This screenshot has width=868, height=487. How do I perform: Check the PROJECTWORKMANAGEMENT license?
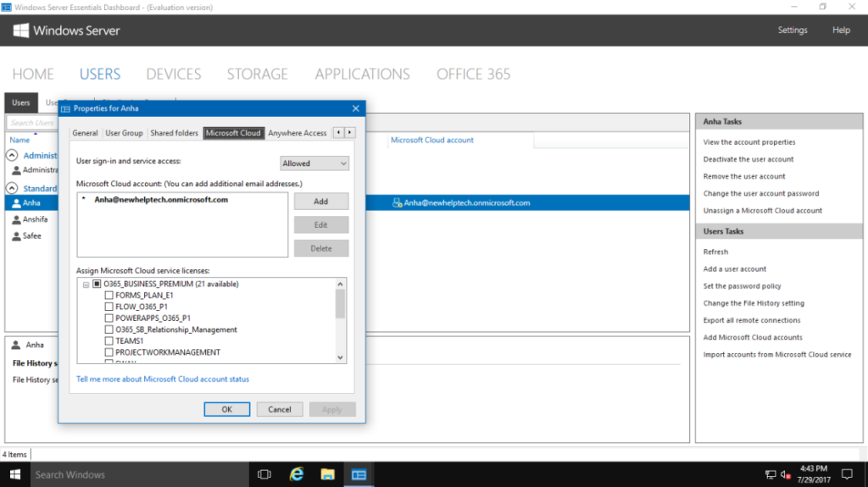pos(108,352)
